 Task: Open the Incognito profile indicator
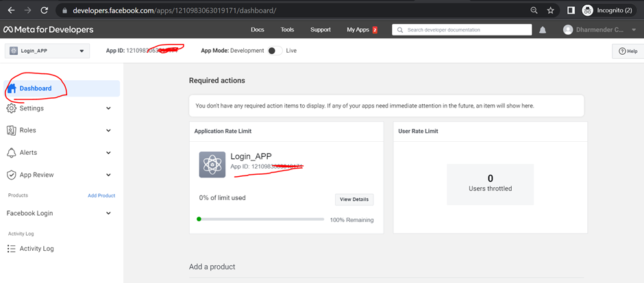[x=610, y=10]
